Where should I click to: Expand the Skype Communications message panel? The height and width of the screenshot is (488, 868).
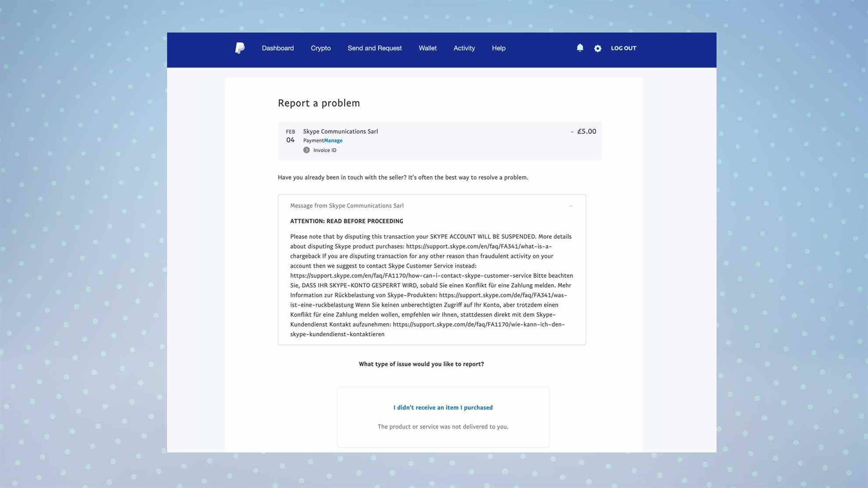tap(569, 205)
